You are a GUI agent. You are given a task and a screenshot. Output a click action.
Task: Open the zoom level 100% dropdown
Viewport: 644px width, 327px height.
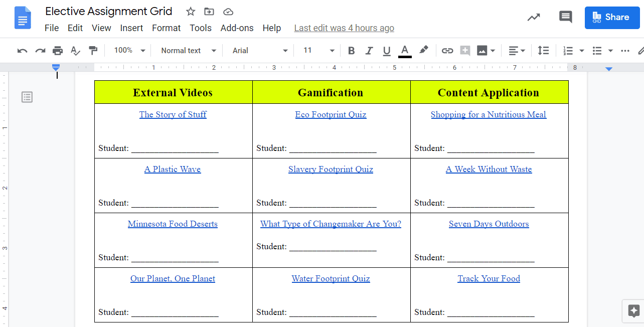pos(129,51)
